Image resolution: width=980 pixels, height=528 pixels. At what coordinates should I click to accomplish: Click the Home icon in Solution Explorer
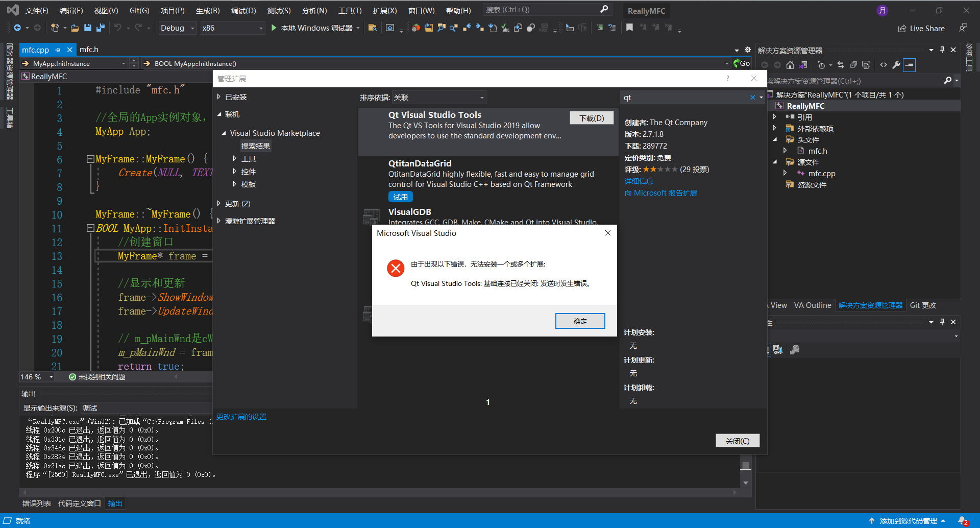click(790, 65)
